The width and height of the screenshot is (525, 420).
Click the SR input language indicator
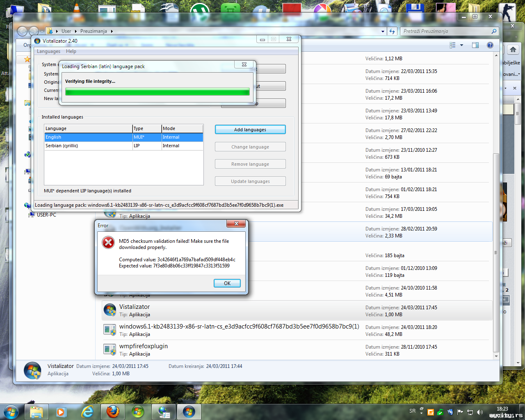(412, 411)
